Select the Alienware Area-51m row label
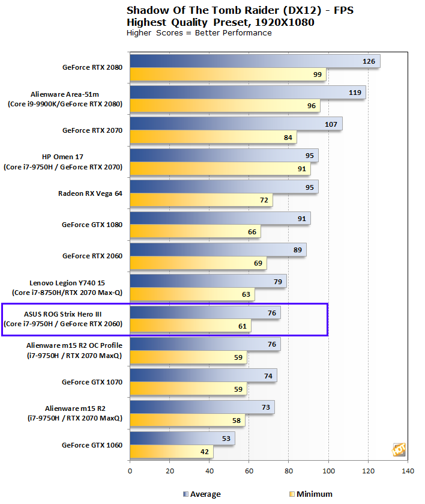The height and width of the screenshot is (504, 425). pyautogui.click(x=65, y=99)
